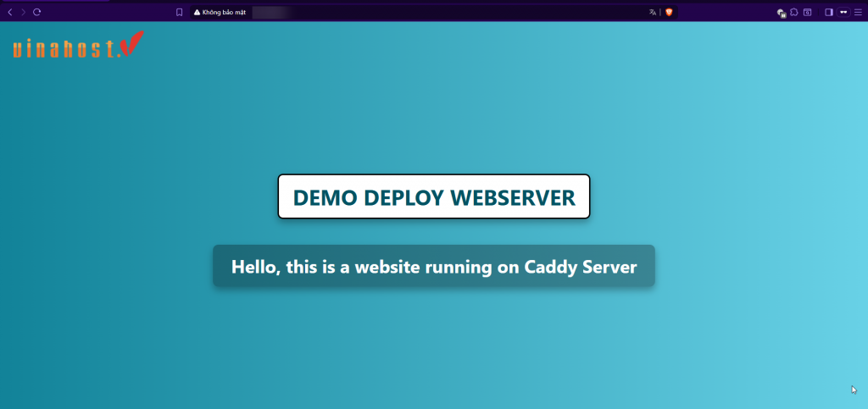
Task: Click the red checkmark in VinaHost logo
Action: tap(132, 44)
